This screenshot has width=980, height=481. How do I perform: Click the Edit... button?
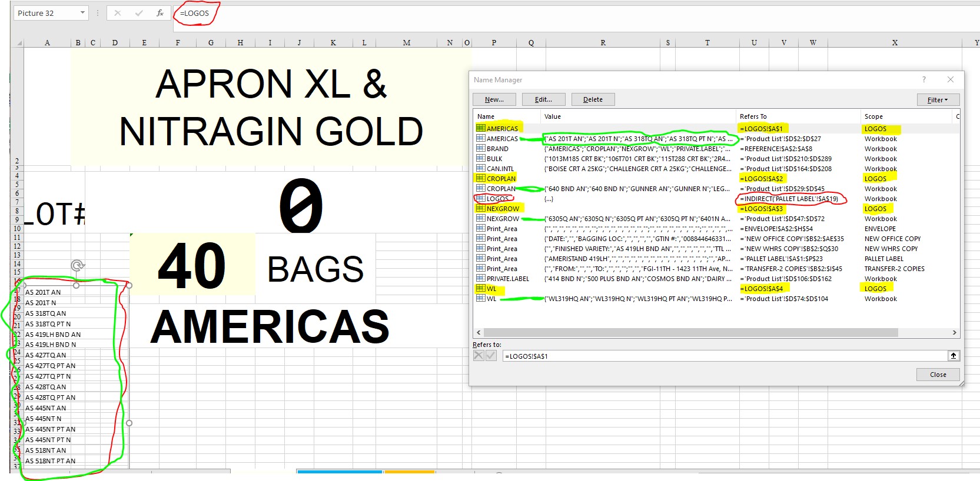coord(544,100)
